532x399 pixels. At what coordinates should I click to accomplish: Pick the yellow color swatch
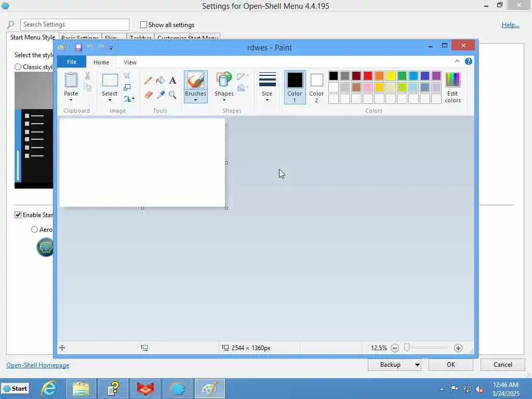391,76
